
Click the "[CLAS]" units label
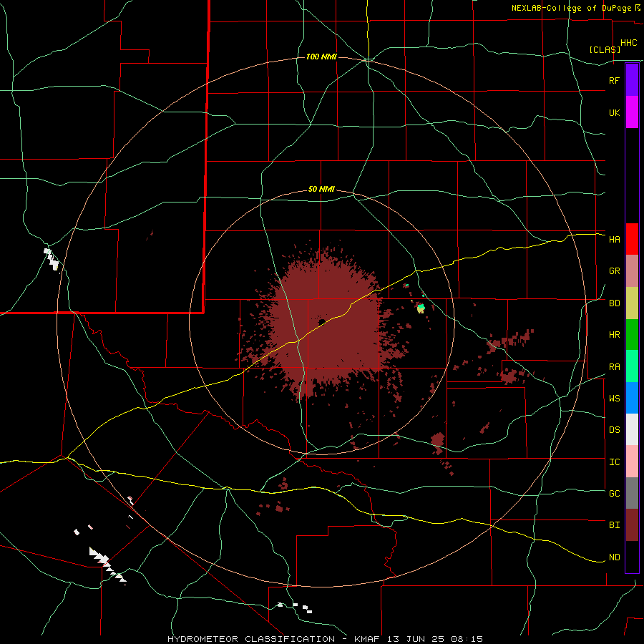(x=605, y=49)
